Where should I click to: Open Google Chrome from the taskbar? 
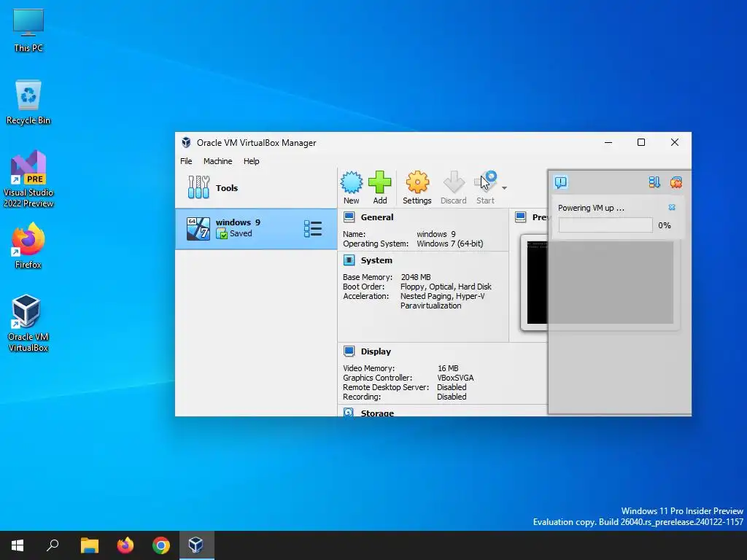(x=161, y=545)
